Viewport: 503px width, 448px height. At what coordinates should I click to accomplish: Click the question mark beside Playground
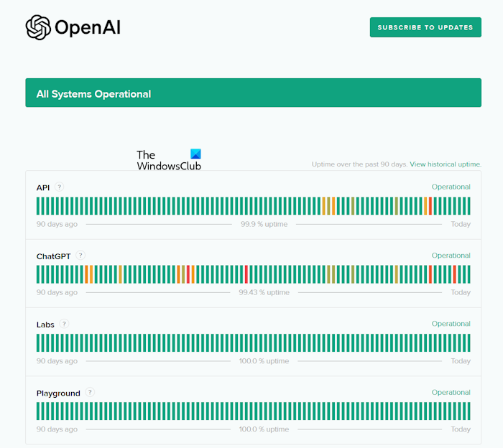90,393
